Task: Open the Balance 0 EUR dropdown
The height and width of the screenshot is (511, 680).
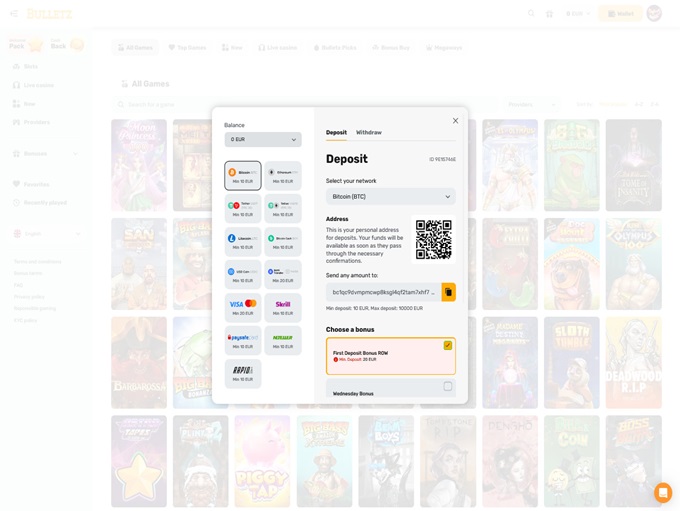Action: click(263, 140)
